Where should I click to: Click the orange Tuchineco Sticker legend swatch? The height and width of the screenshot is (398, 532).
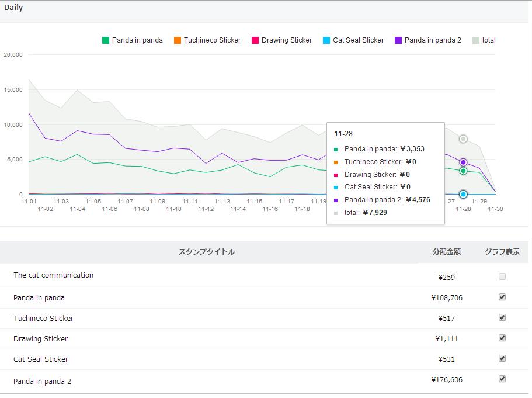178,40
